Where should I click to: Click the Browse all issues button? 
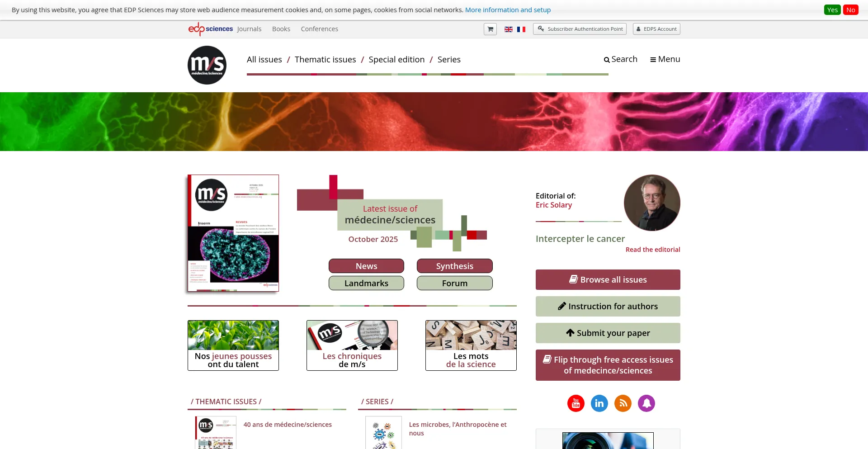click(x=608, y=280)
